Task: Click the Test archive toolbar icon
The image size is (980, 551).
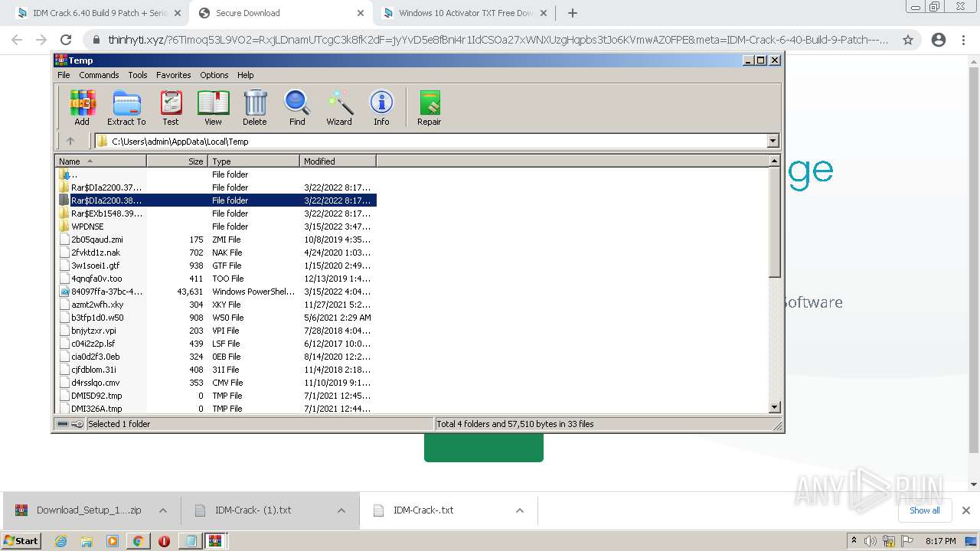Action: (x=171, y=107)
